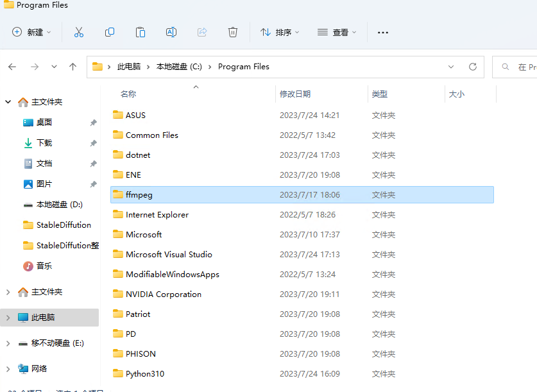
Task: Click the search magnifier icon
Action: [506, 67]
